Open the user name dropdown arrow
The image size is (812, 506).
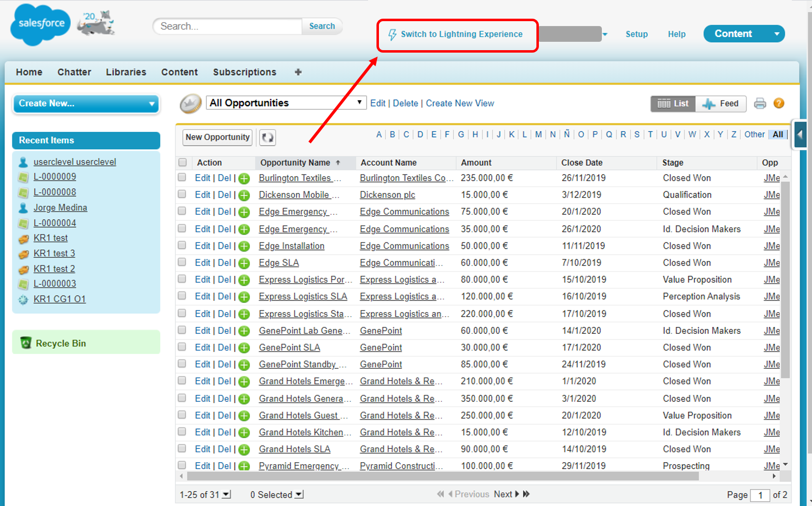pyautogui.click(x=605, y=34)
